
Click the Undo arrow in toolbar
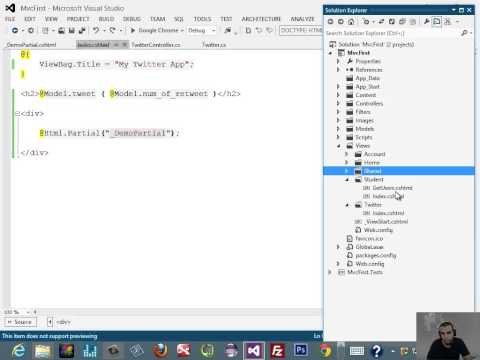click(x=96, y=30)
